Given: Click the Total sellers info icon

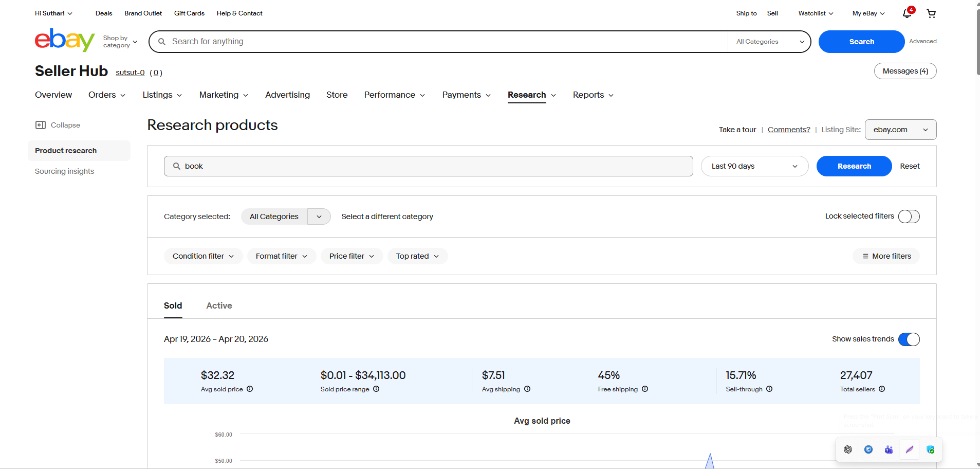Looking at the screenshot, I should click(882, 389).
